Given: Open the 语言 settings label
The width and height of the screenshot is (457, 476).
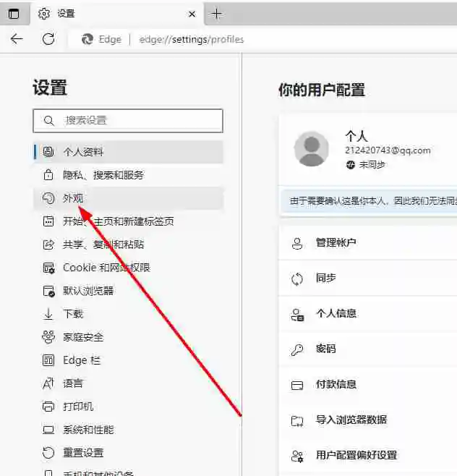Looking at the screenshot, I should 73,383.
